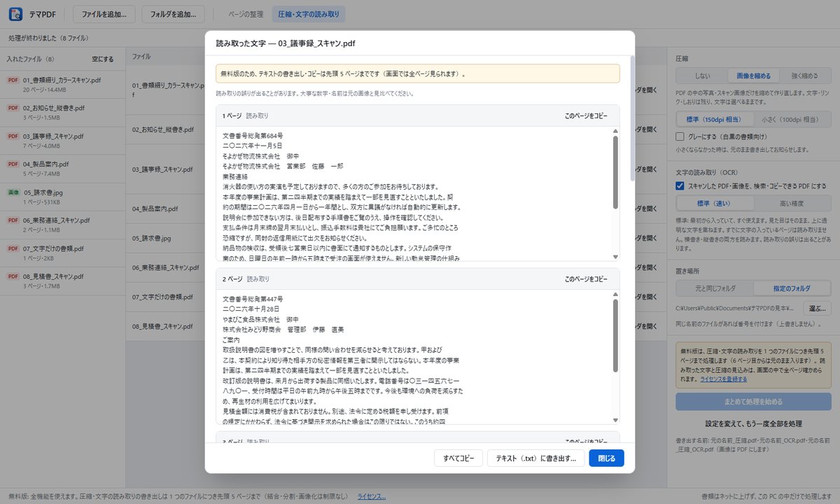Click 07_文字だけの書類.pdf row in ファイル table

[165, 297]
